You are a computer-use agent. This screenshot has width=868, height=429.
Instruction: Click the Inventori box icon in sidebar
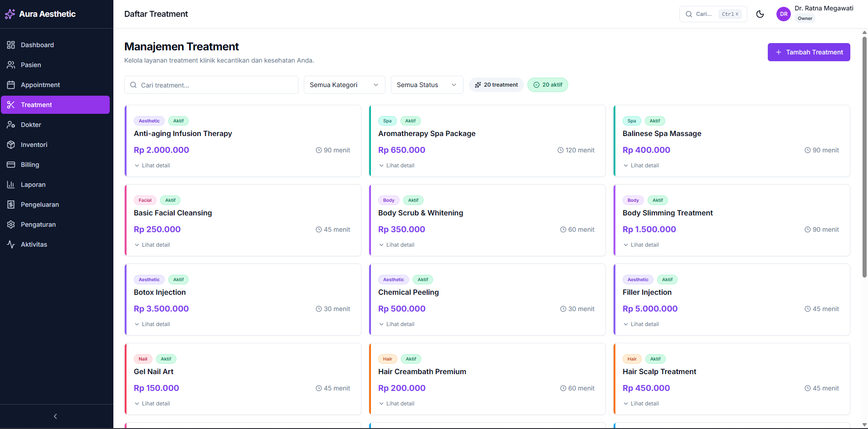[11, 145]
